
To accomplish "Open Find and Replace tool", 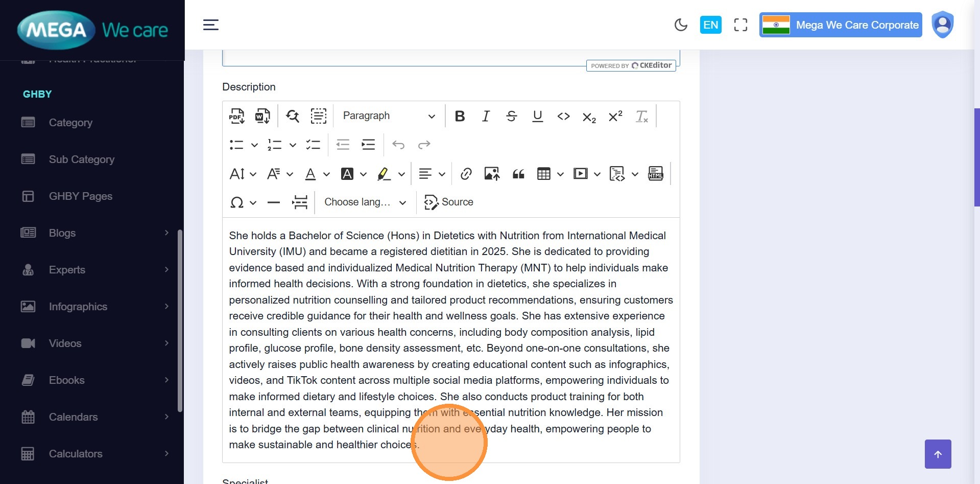I will tap(293, 116).
